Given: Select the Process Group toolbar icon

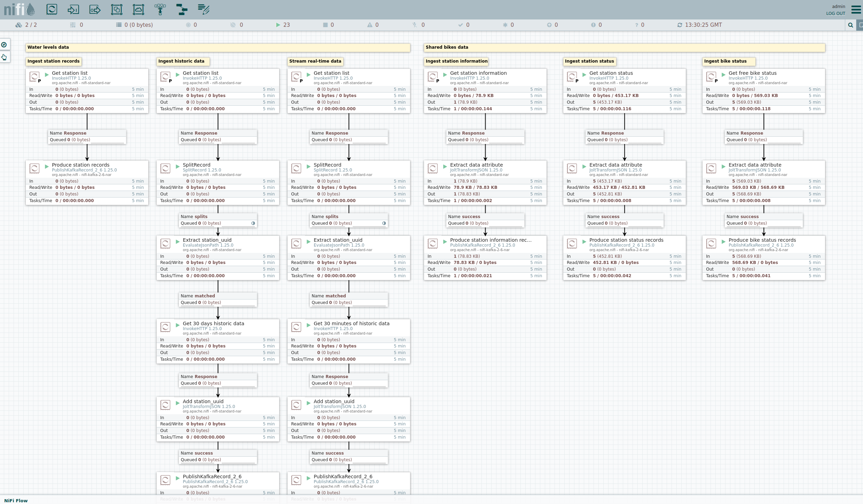Looking at the screenshot, I should click(117, 9).
